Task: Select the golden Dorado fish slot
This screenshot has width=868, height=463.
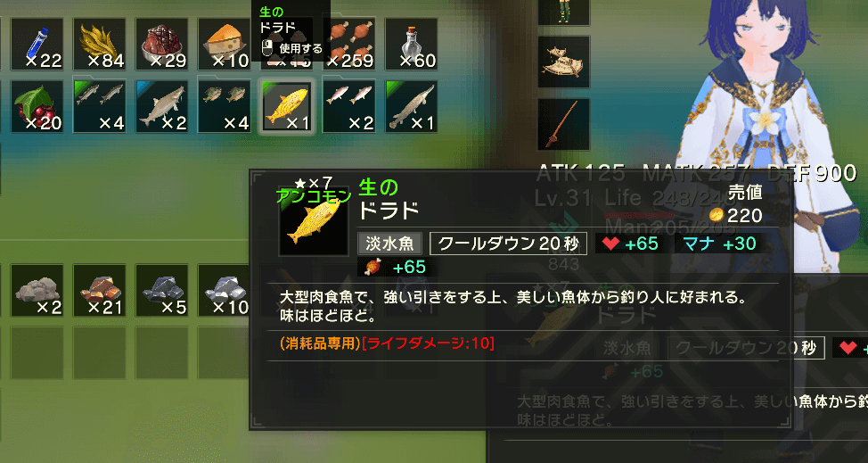Action: coord(287,106)
